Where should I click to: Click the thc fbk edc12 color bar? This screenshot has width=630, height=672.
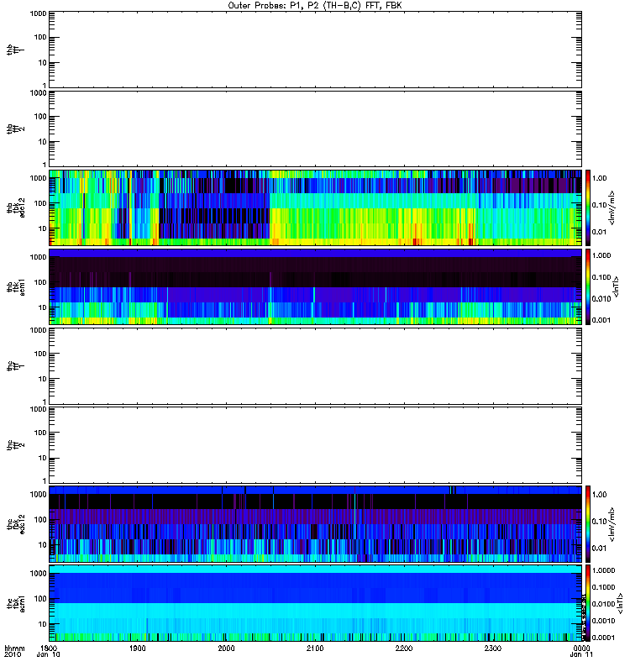(588, 523)
